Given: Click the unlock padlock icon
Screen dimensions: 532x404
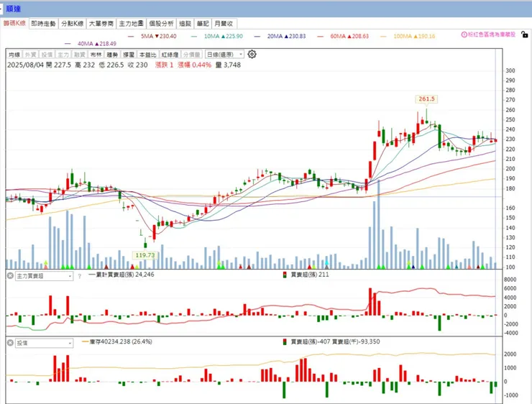Looking at the screenshot, I should pos(525,35).
